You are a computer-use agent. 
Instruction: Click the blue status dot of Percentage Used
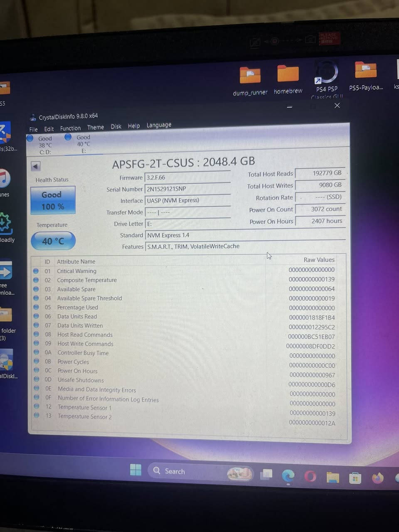[x=36, y=308]
